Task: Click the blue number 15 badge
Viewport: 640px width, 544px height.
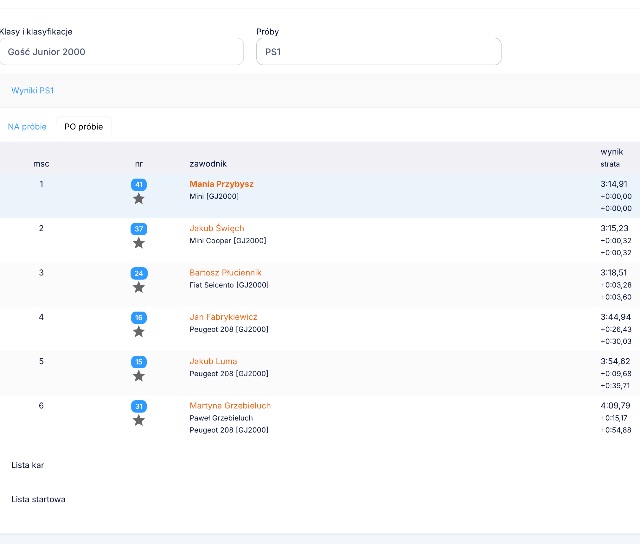Action: tap(139, 362)
